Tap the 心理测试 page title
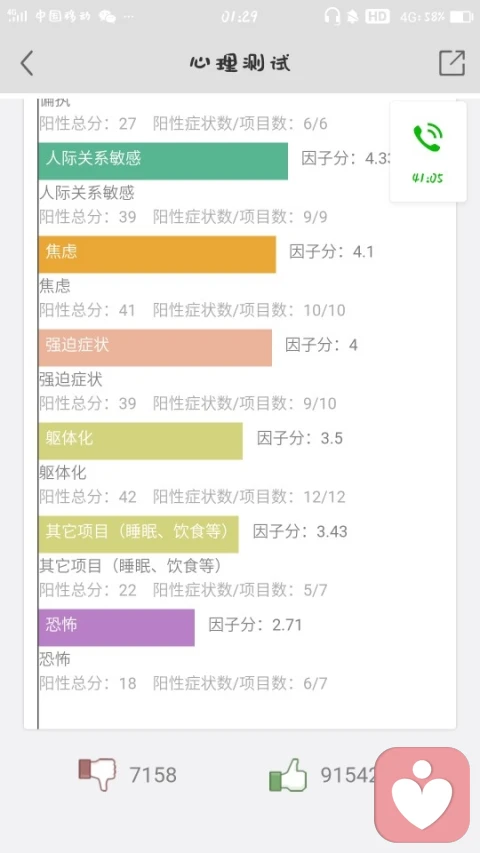 [x=240, y=63]
